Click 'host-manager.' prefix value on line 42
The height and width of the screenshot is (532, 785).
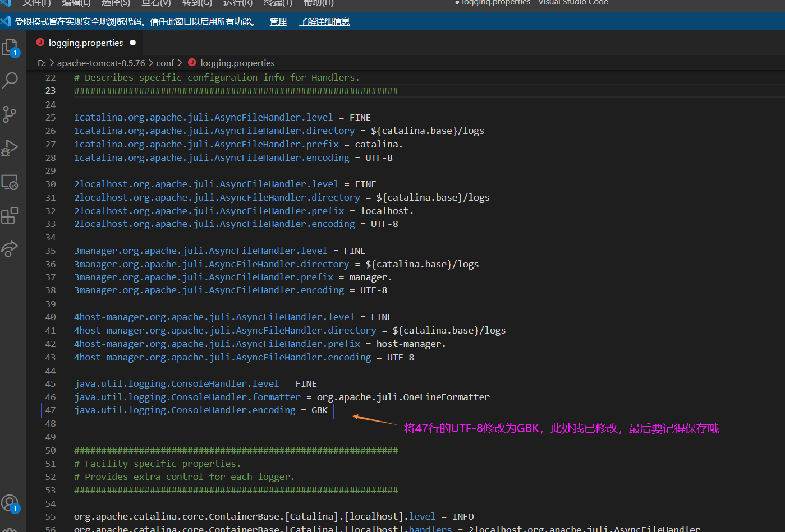click(411, 344)
